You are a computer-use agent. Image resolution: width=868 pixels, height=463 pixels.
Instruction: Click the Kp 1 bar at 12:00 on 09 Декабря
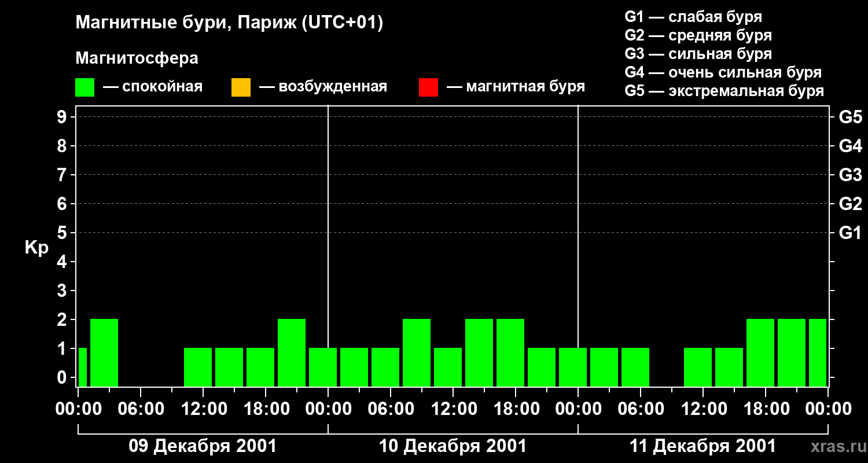click(x=198, y=368)
